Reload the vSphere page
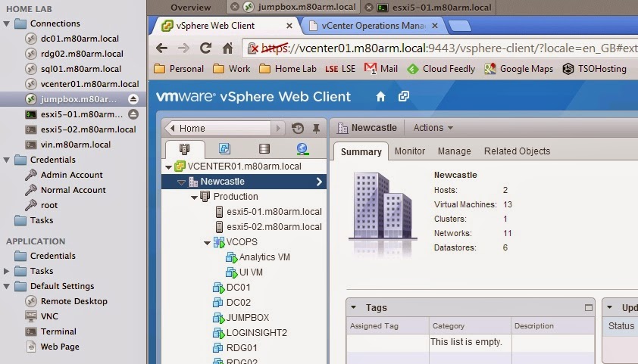The image size is (638, 364). [205, 48]
